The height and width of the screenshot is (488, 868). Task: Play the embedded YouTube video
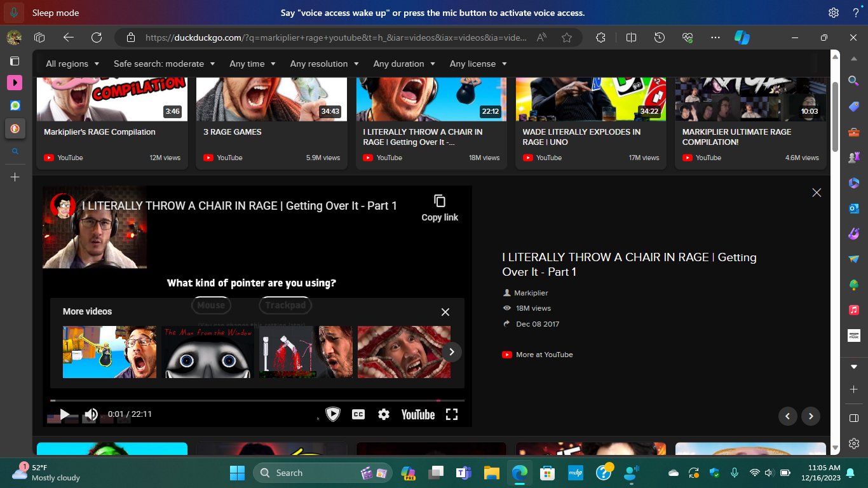click(x=64, y=415)
